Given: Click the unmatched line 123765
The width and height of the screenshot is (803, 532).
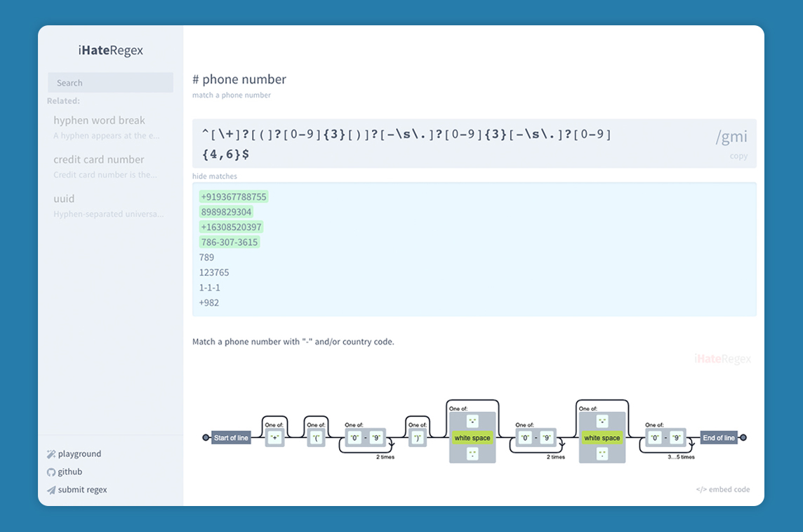Looking at the screenshot, I should click(214, 272).
